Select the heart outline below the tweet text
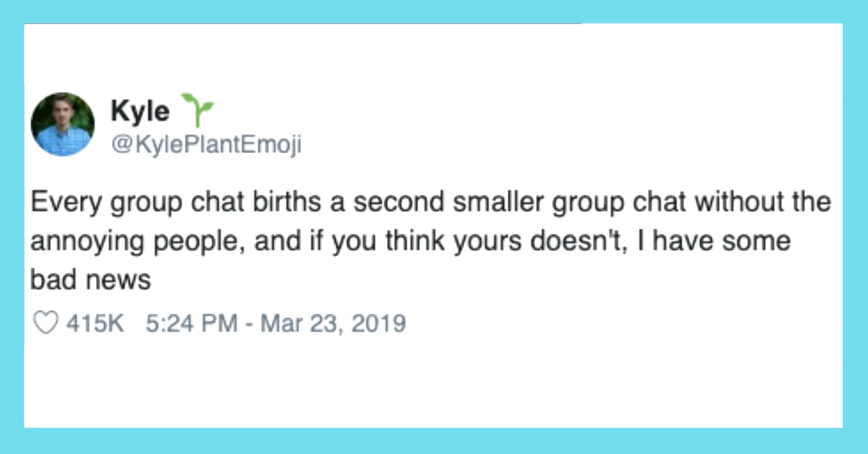The height and width of the screenshot is (454, 868). [x=47, y=323]
